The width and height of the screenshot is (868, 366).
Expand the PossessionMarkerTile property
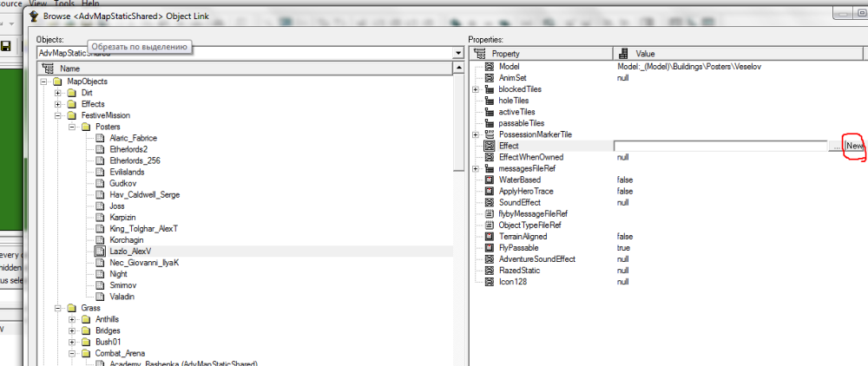475,134
